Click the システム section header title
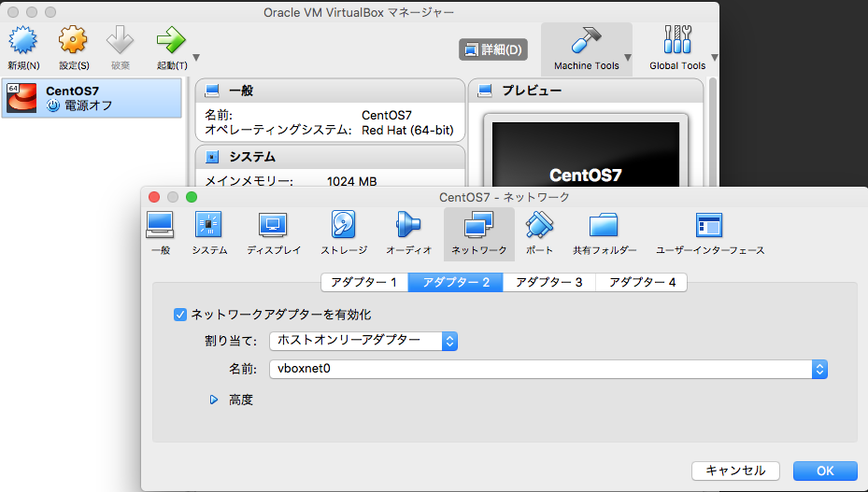 252,157
